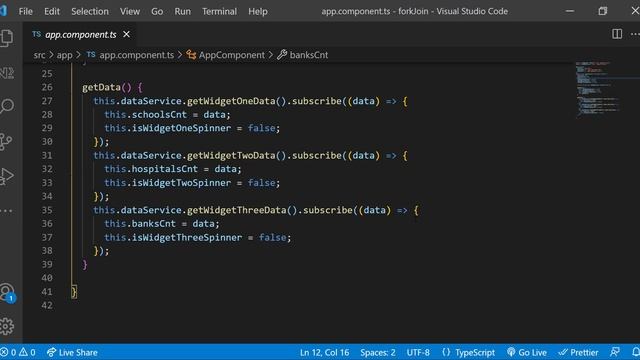
Task: Start the Go Live server
Action: pos(527,352)
